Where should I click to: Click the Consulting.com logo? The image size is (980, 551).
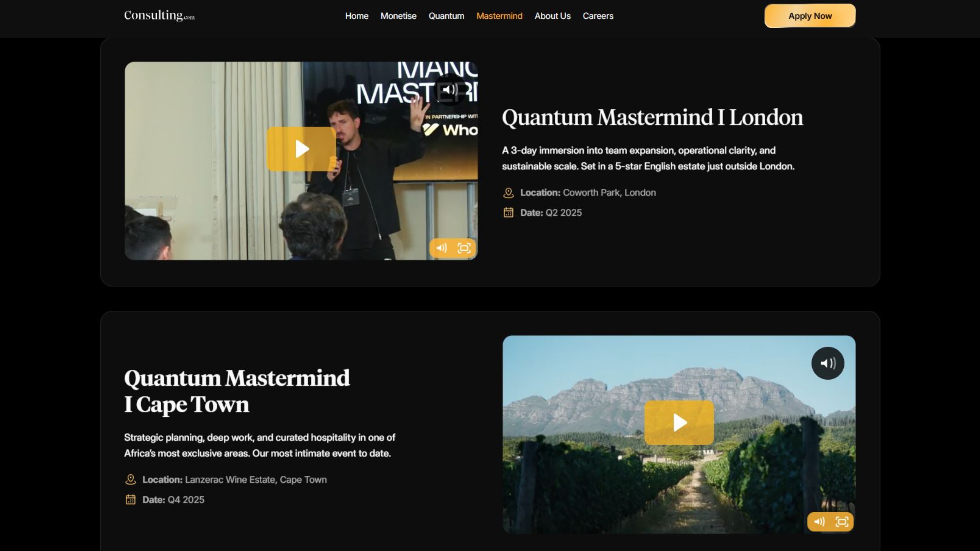coord(159,16)
